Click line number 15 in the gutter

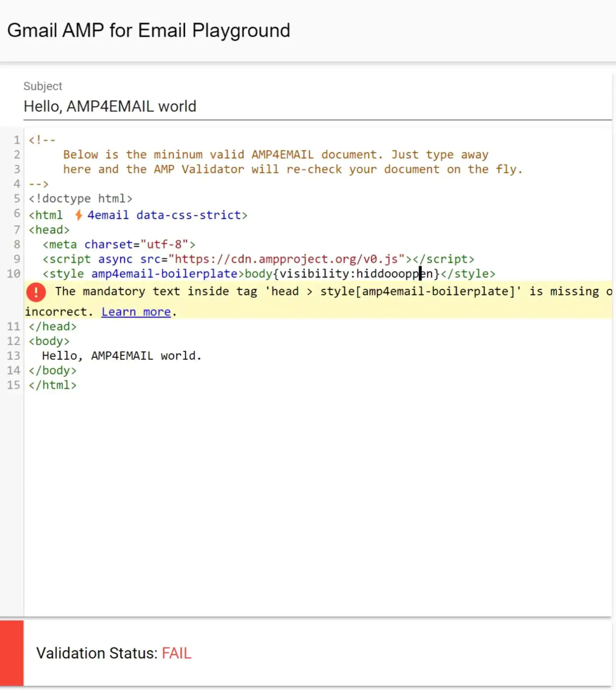point(13,385)
